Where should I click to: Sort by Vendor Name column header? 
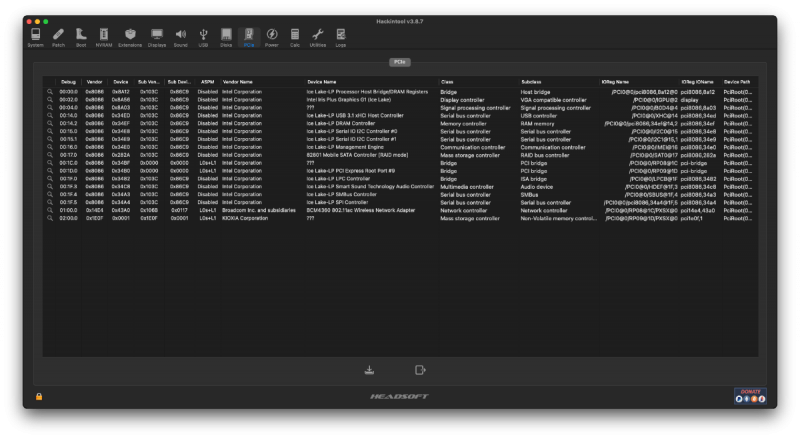(x=262, y=82)
